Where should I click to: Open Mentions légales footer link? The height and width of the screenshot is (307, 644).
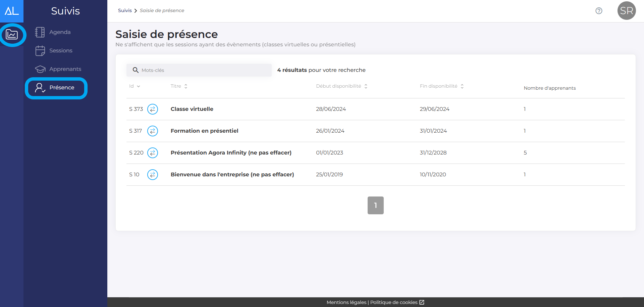point(346,302)
